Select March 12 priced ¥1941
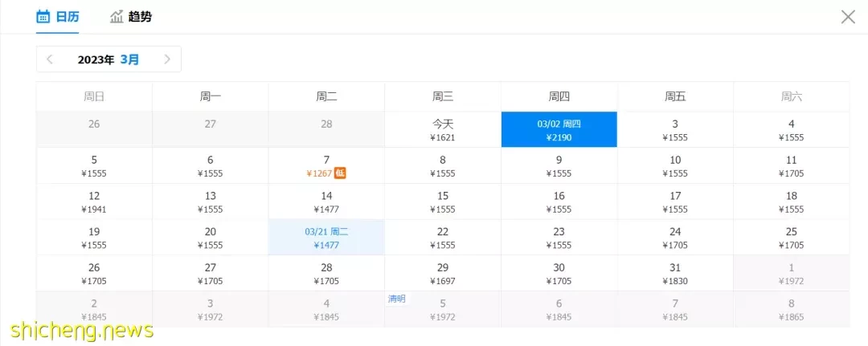 click(94, 201)
